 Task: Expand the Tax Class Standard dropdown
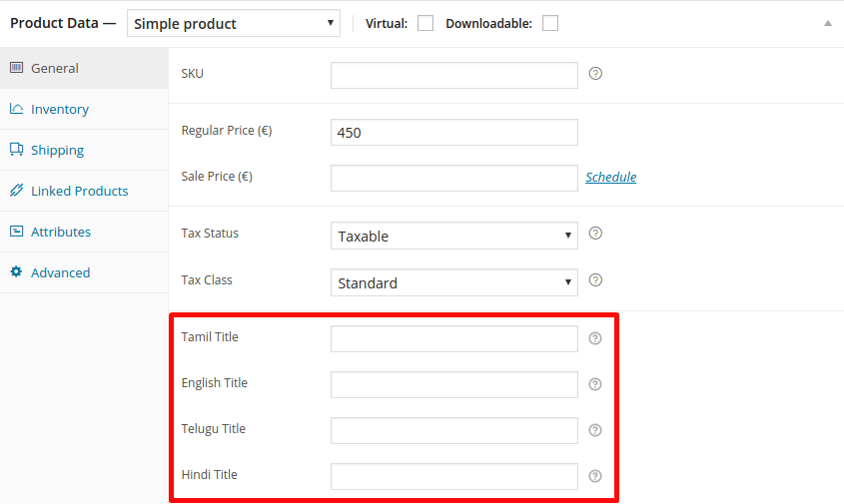point(453,282)
